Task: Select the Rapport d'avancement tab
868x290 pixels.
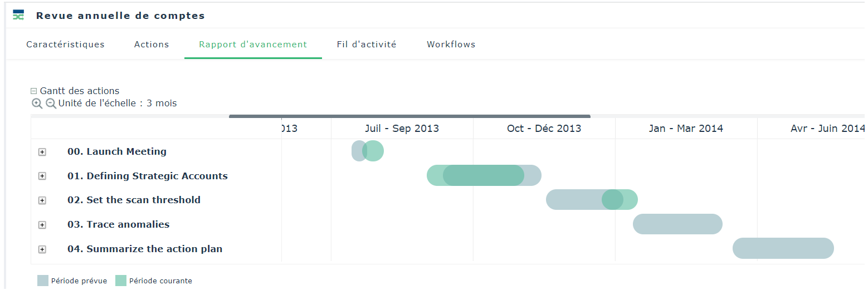Action: point(253,45)
